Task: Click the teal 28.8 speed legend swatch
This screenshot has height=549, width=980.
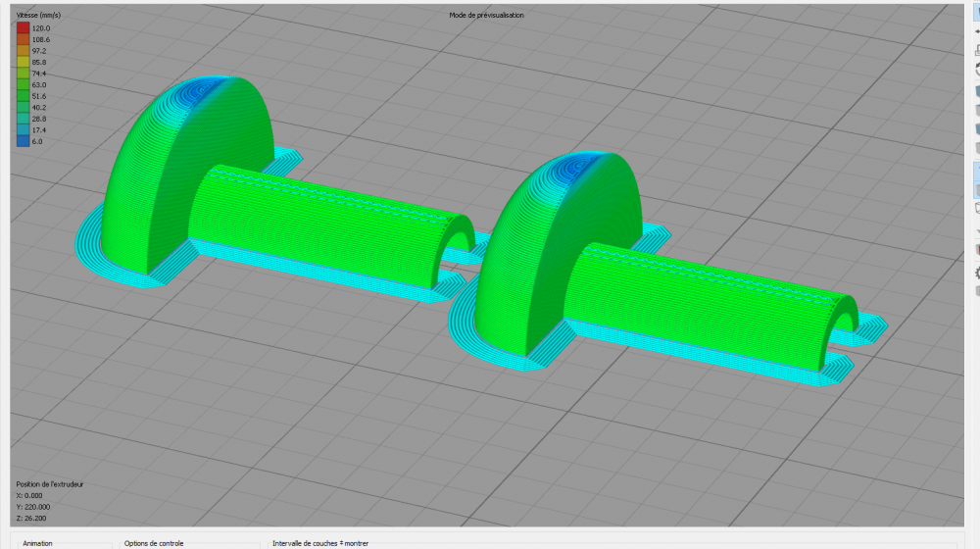Action: tap(24, 119)
